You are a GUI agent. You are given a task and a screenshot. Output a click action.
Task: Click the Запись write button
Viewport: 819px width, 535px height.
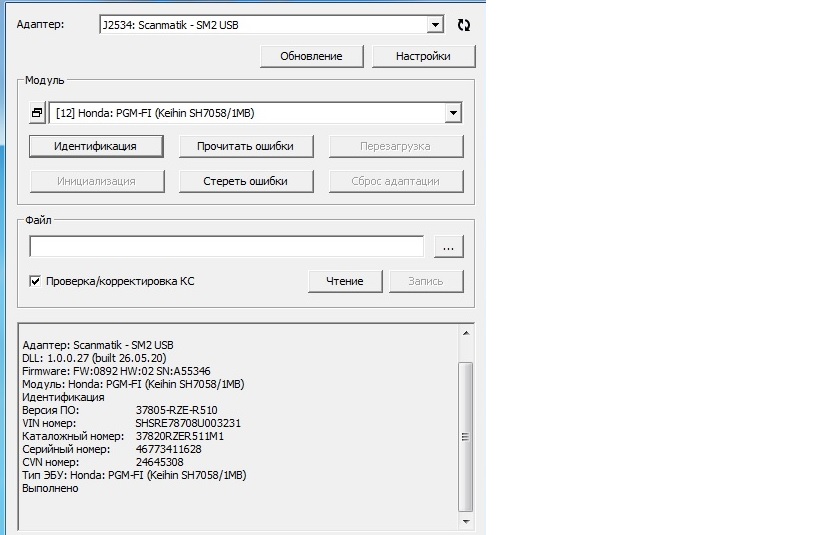click(x=426, y=281)
